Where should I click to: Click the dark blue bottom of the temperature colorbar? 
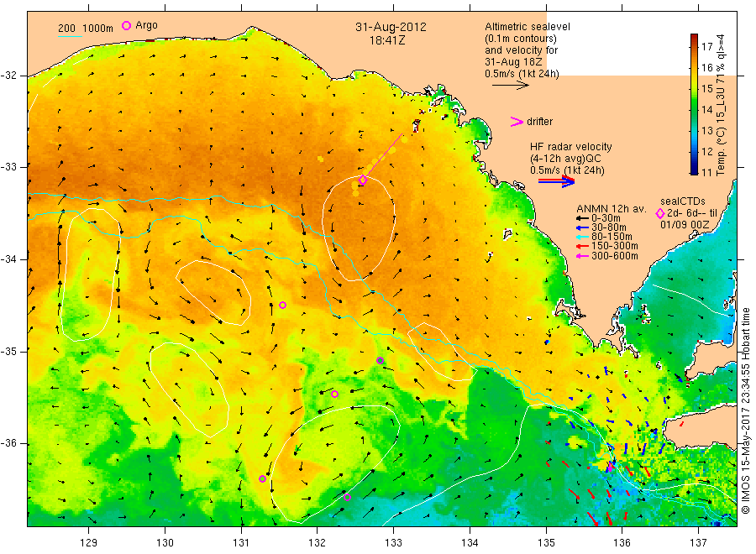[694, 170]
